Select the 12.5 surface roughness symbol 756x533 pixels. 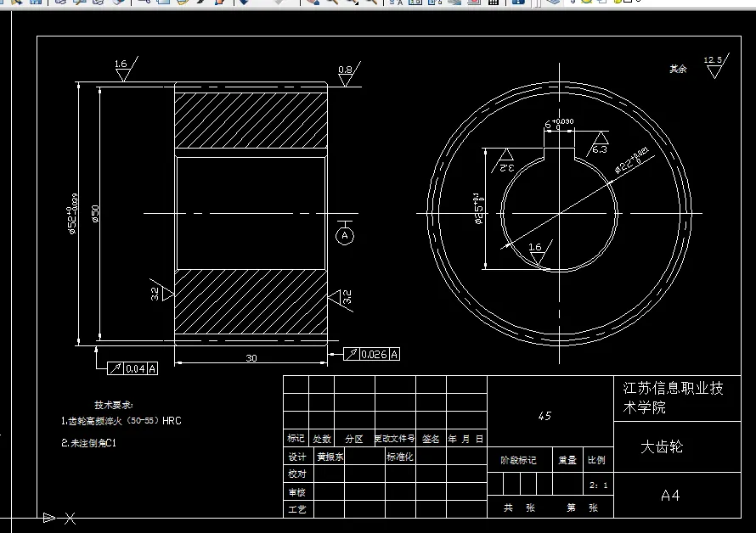(715, 66)
